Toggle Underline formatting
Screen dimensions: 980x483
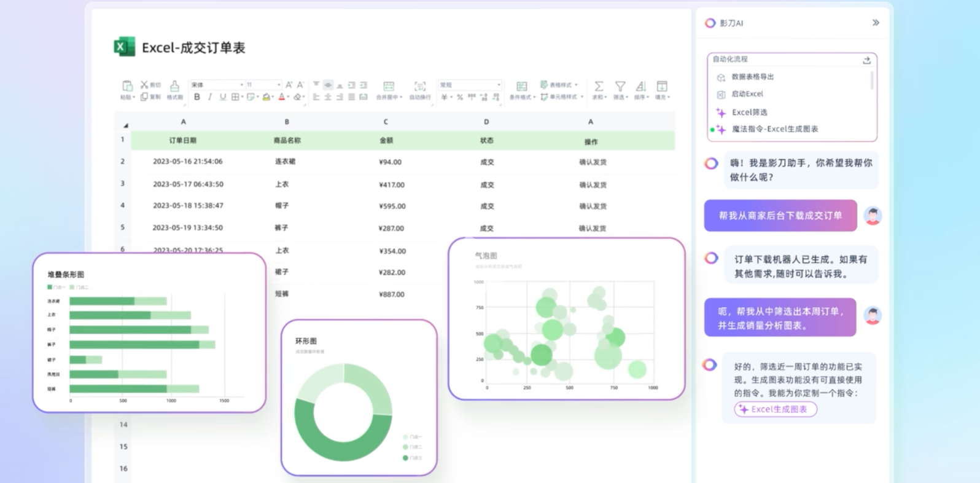click(x=223, y=96)
